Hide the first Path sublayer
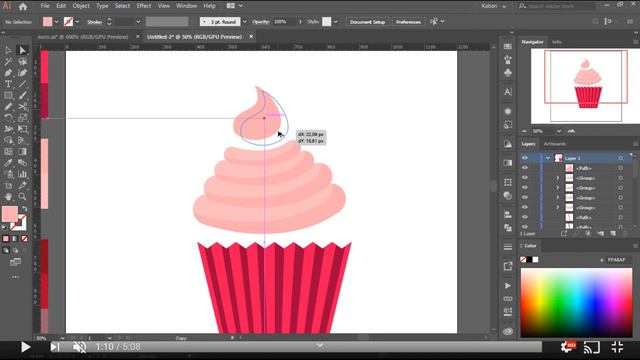Screen dimensions: 640x360 click(525, 168)
